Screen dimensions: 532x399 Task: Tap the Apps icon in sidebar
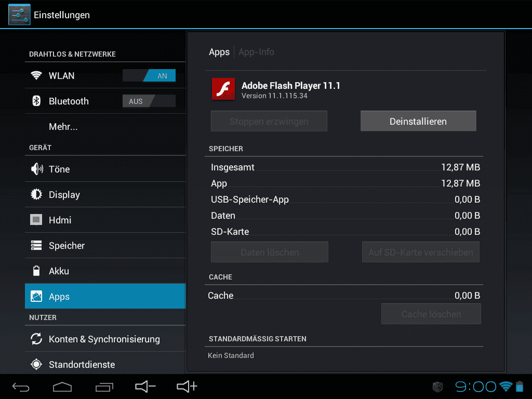(36, 296)
